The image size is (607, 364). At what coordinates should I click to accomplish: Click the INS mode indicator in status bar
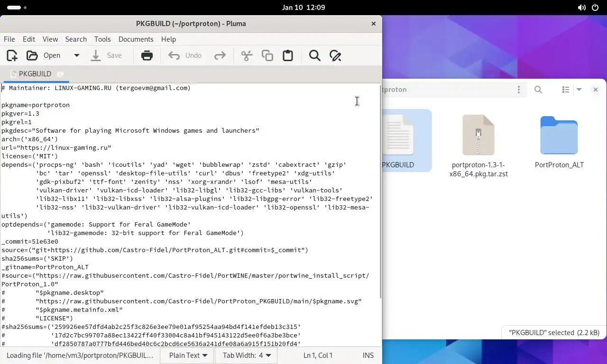tap(368, 355)
